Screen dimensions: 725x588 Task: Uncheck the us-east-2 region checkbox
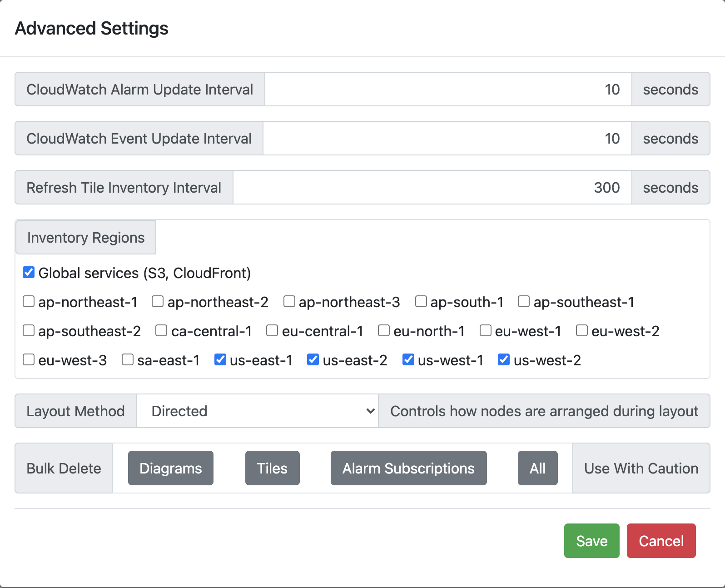coord(313,360)
